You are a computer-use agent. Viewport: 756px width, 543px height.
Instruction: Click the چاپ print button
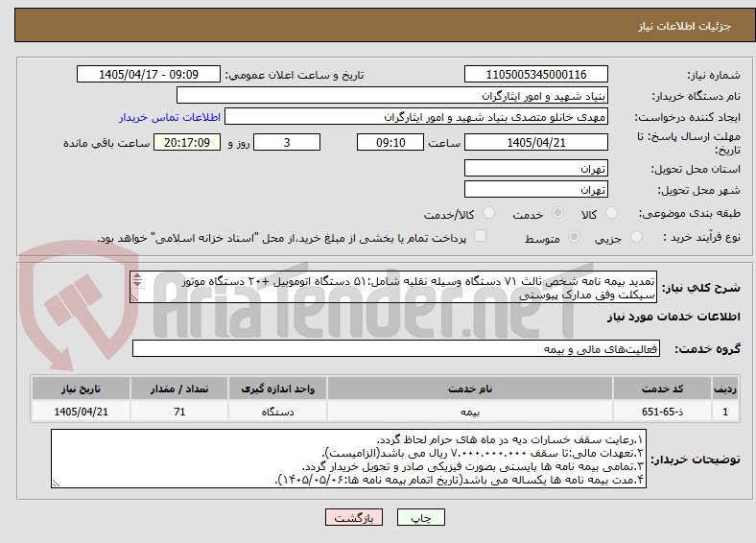pos(421,517)
